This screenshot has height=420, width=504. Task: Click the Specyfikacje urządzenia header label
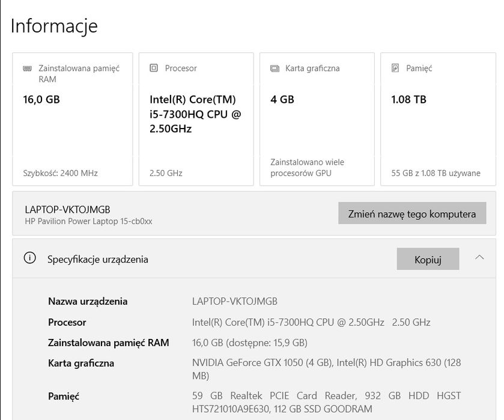click(98, 259)
